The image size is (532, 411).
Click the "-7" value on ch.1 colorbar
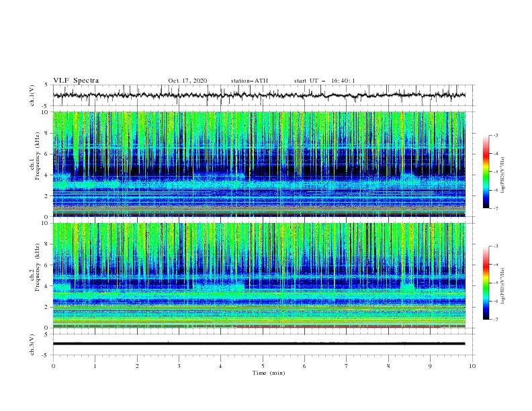[495, 208]
